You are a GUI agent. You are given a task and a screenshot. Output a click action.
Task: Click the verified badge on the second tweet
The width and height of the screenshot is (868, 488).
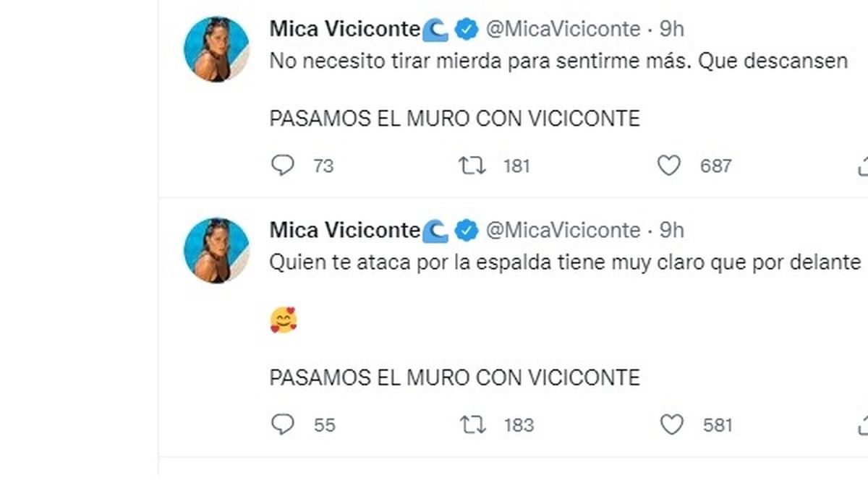click(x=467, y=230)
